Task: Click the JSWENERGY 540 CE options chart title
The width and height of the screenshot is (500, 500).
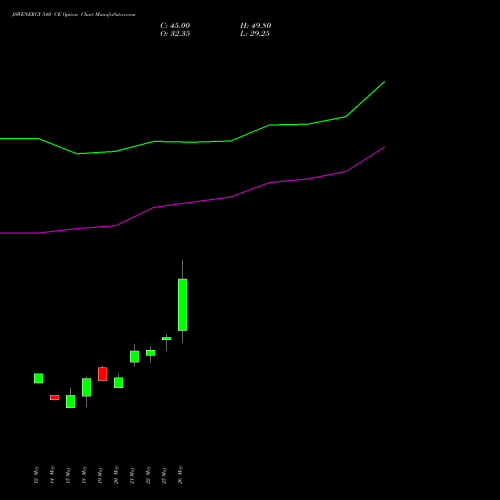Action: 73,15
